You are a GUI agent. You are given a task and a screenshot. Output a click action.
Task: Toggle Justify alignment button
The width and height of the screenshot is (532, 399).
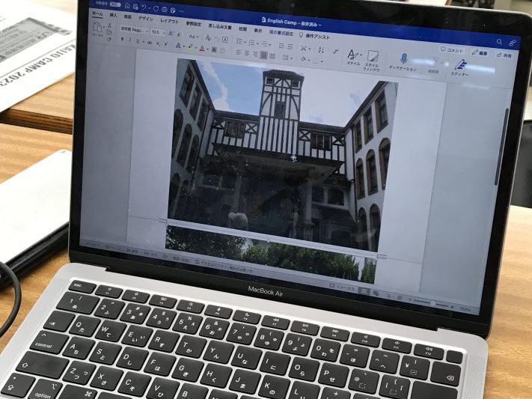point(263,55)
